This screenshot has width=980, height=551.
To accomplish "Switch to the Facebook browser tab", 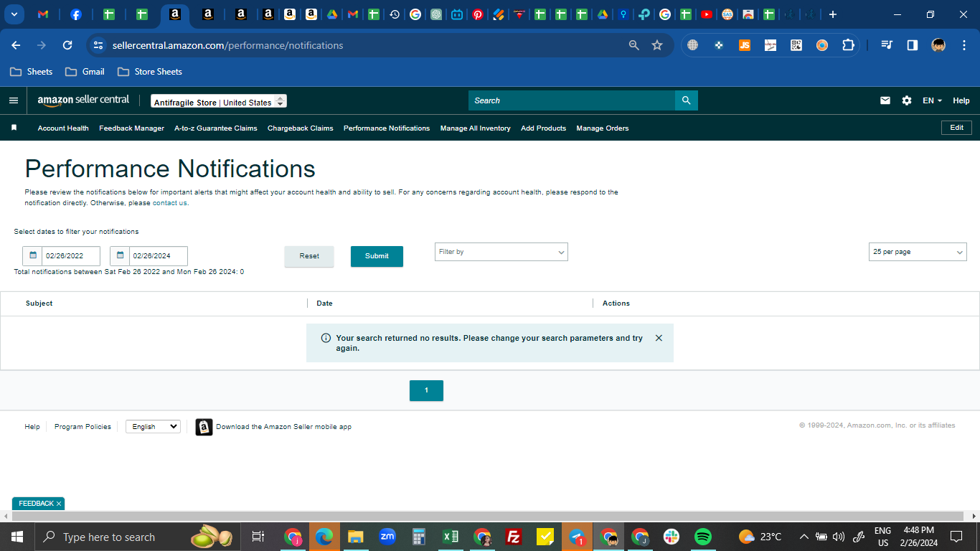I will [x=76, y=14].
